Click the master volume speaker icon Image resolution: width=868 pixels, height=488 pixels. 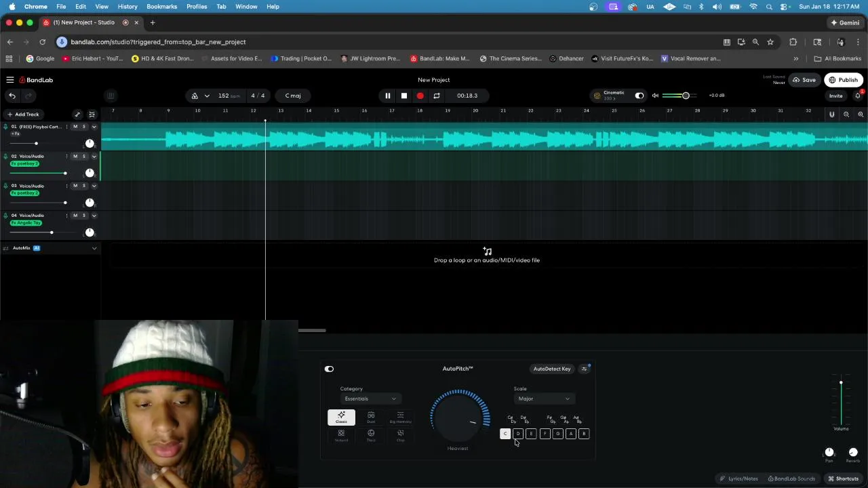655,96
